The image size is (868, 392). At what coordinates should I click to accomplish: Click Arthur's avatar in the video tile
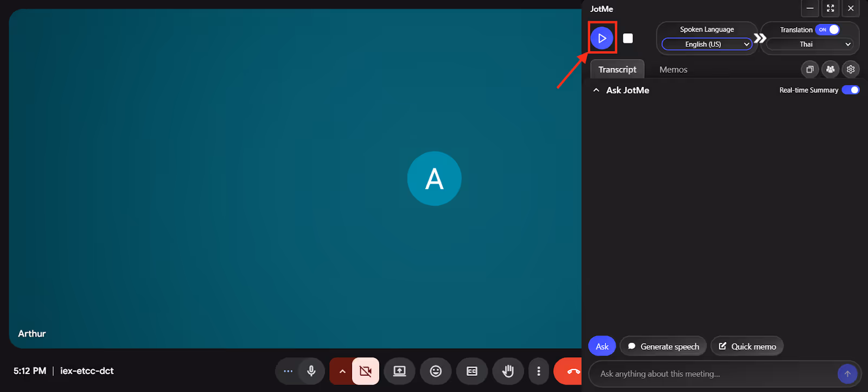(435, 179)
